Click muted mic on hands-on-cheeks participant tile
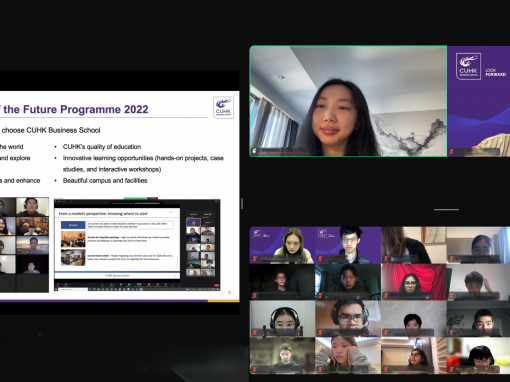 320,369
